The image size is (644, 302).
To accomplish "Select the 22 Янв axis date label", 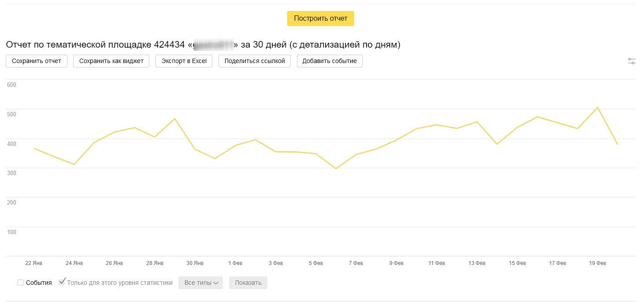I will click(34, 263).
